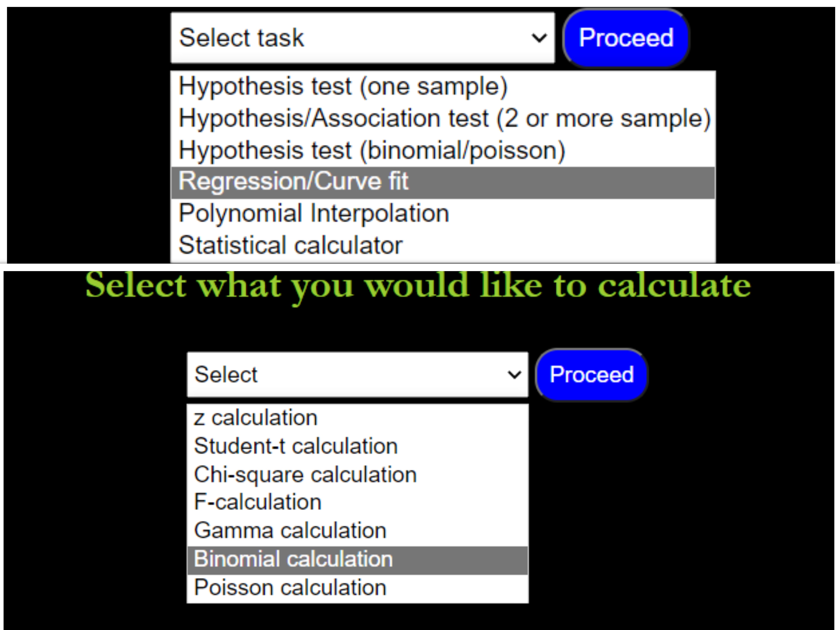Choose z calculation from the list

coord(256,418)
